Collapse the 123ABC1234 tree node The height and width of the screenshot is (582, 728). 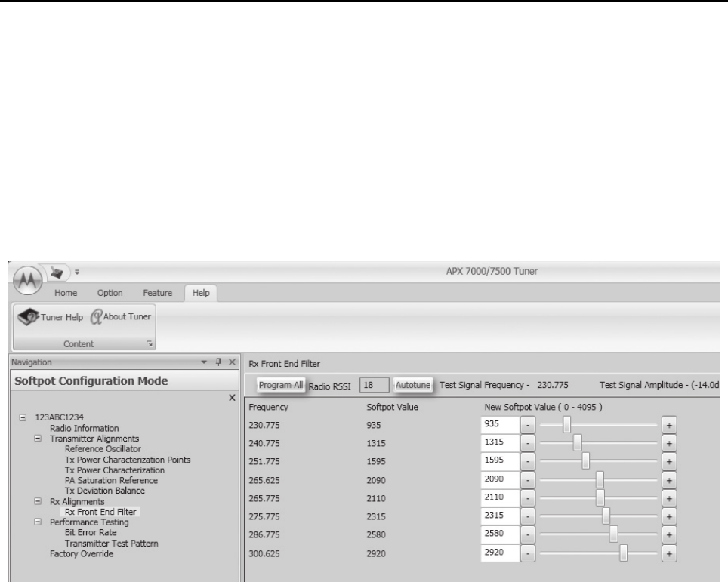click(x=23, y=417)
